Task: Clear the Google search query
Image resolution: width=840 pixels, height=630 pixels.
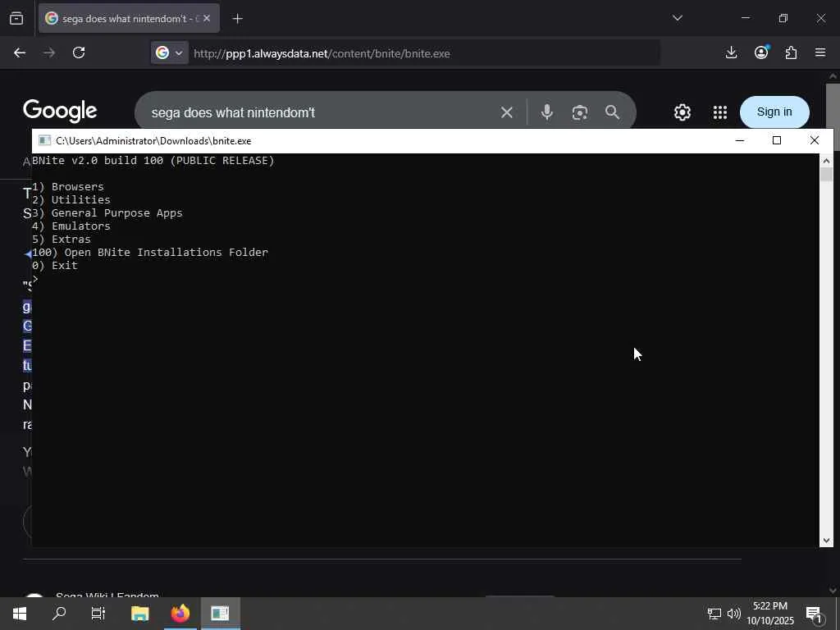Action: point(507,112)
